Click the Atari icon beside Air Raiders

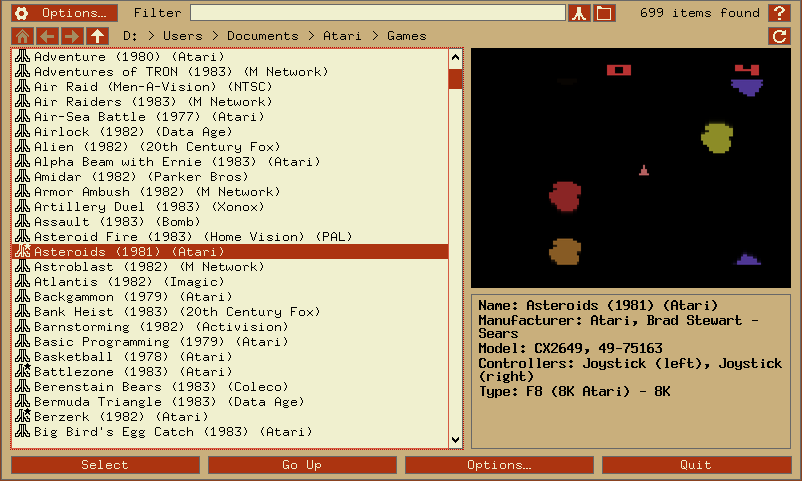tap(23, 101)
